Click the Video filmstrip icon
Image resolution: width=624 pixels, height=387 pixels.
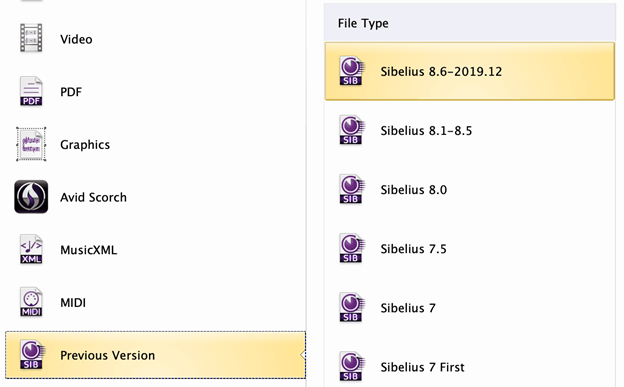click(x=31, y=38)
